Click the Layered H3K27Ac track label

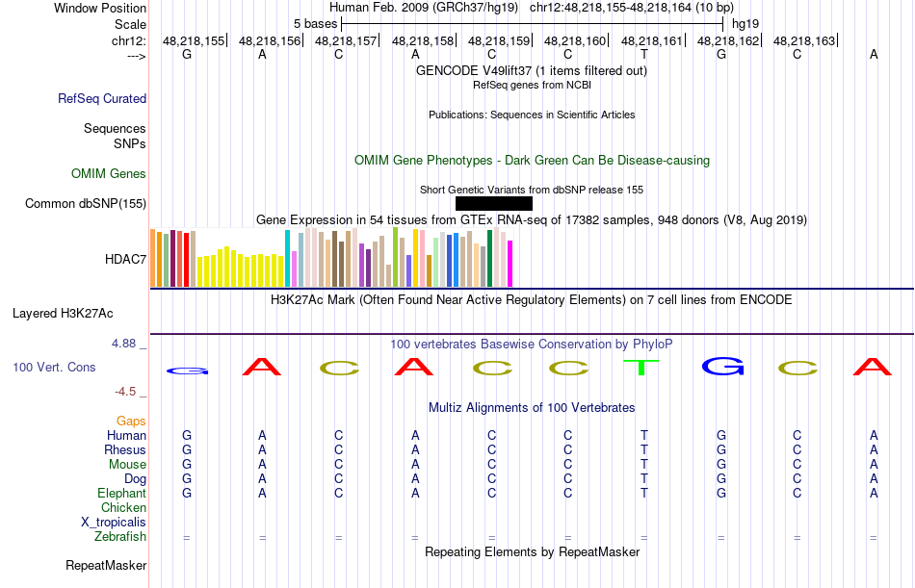pos(63,314)
